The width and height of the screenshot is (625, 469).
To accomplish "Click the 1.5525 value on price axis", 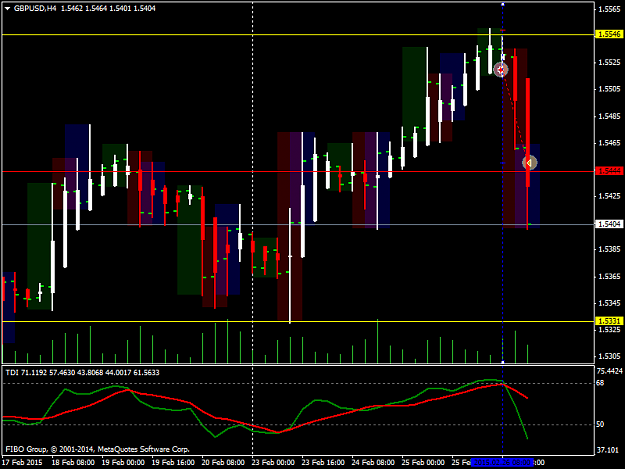I will click(610, 63).
